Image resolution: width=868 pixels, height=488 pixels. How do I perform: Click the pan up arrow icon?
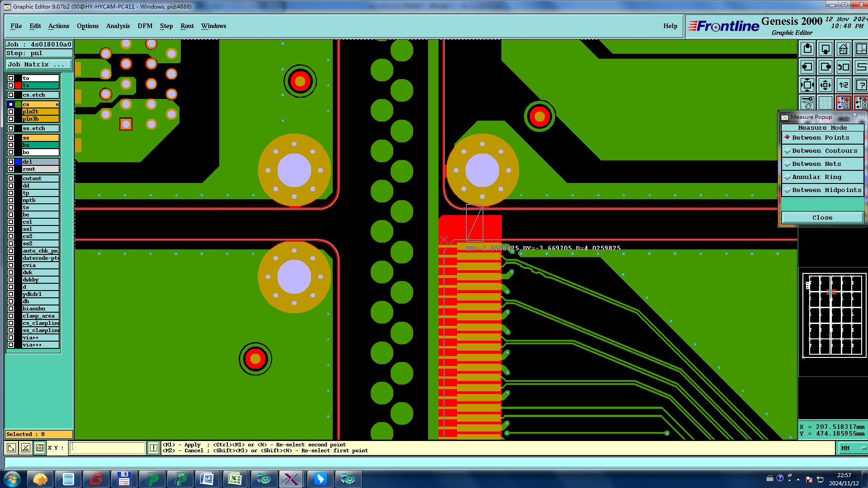[807, 49]
